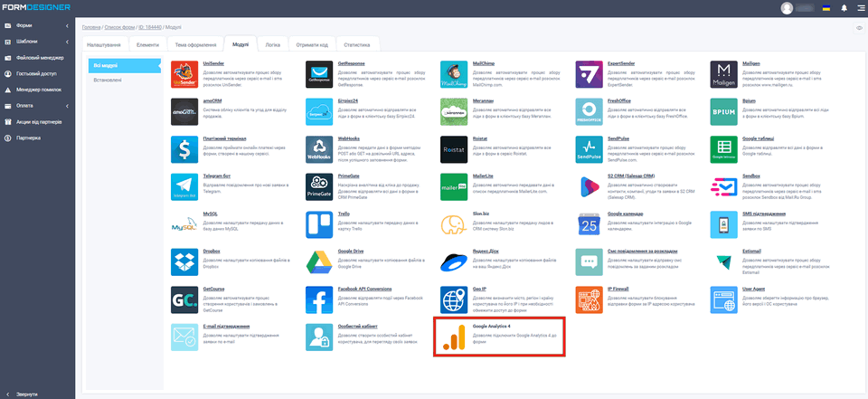Open the Dropbox module icon
Viewport: 868px width, 399px height.
(x=185, y=261)
